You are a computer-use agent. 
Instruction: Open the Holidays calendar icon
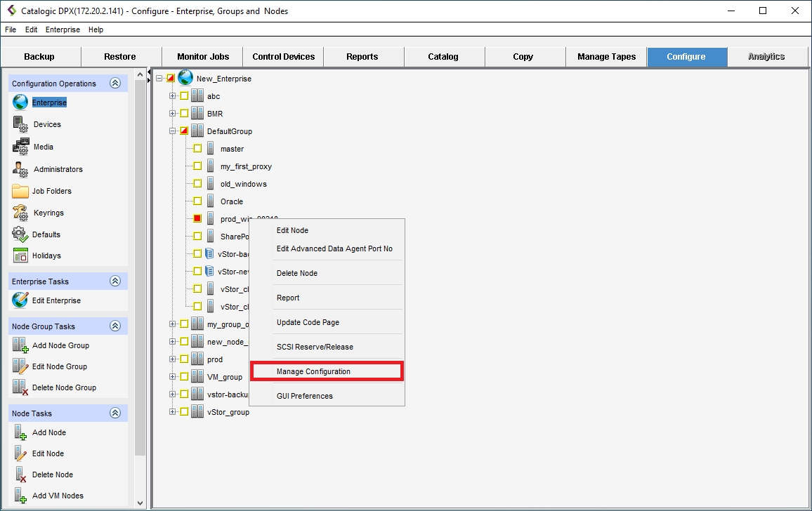point(20,255)
